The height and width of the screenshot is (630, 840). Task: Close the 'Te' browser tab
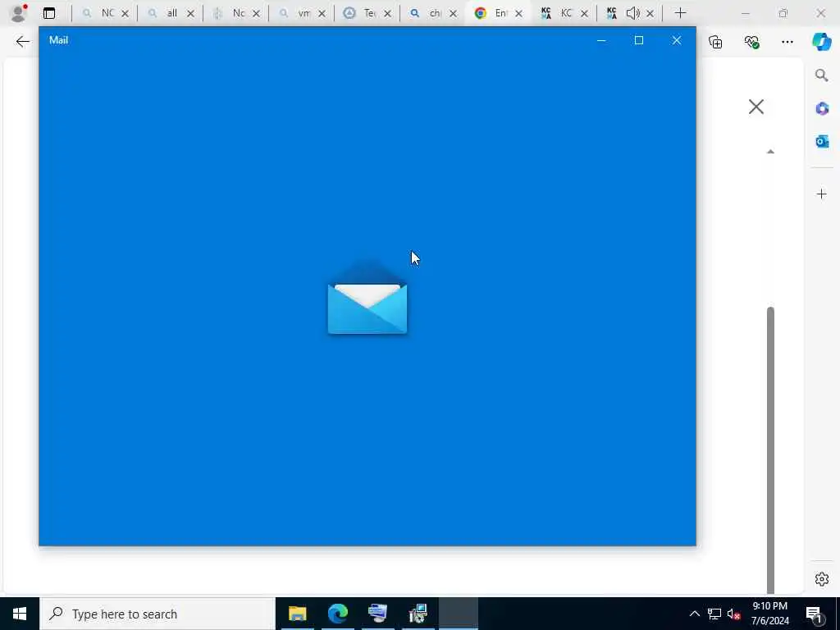[x=387, y=13]
